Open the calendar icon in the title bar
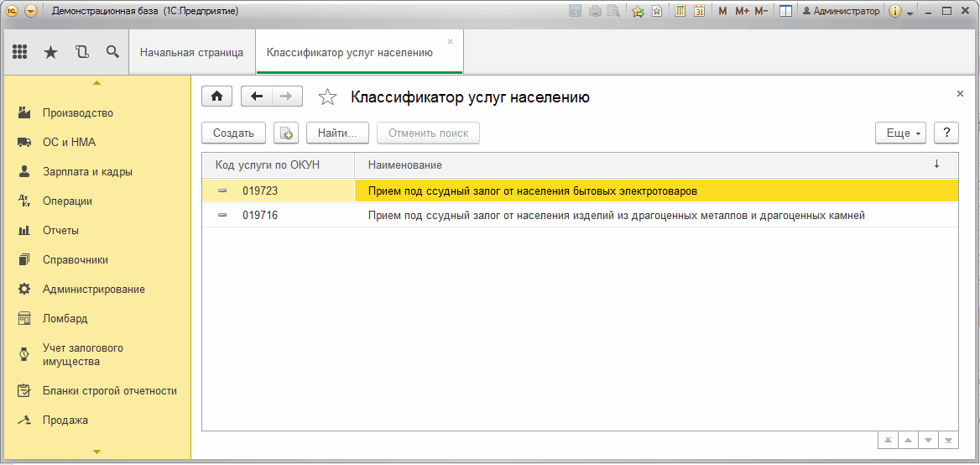980x465 pixels. tap(700, 11)
